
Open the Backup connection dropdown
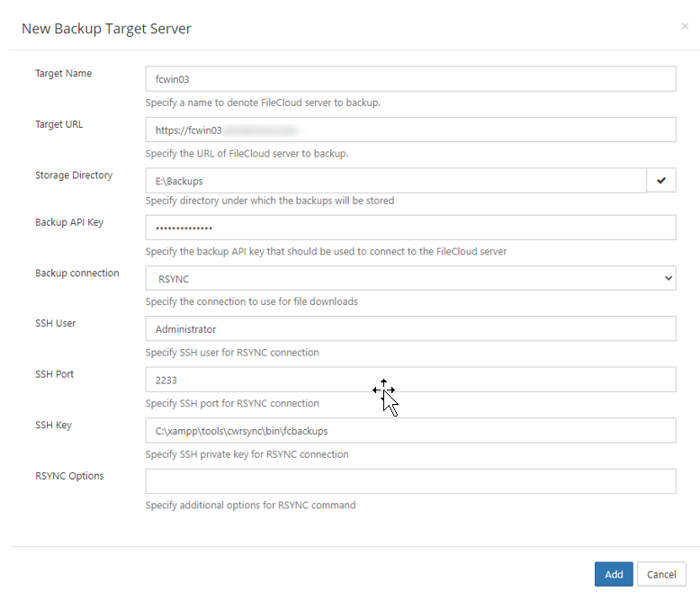(x=410, y=279)
